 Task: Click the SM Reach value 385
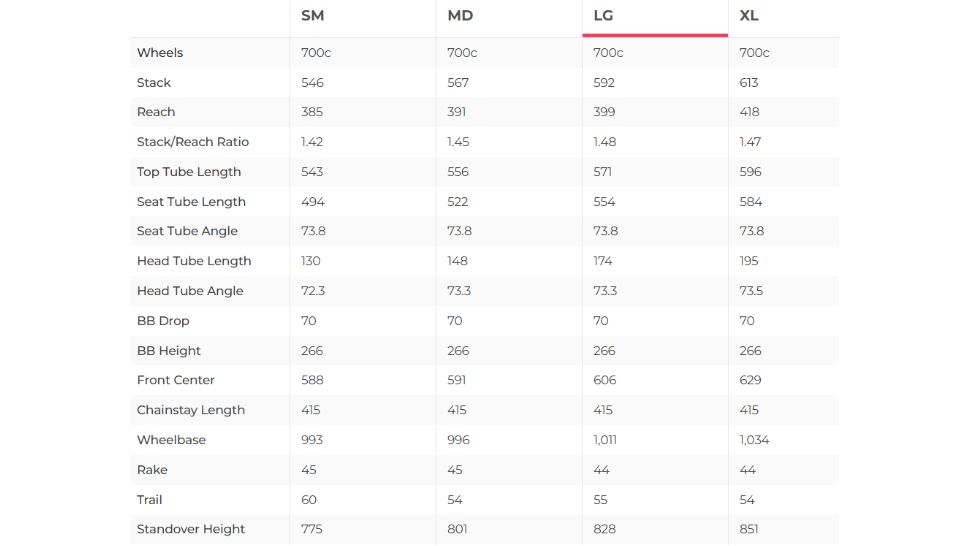[312, 112]
